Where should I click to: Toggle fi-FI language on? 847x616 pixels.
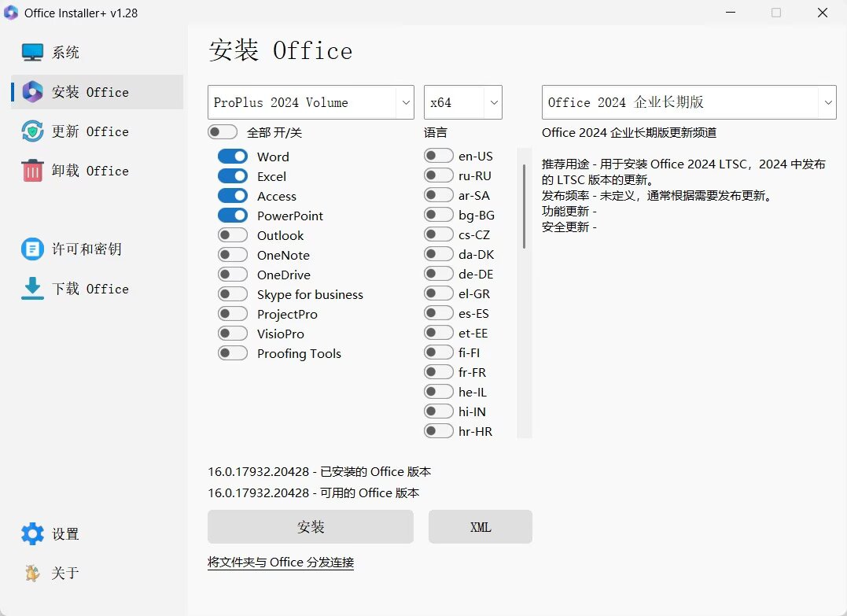coord(439,352)
